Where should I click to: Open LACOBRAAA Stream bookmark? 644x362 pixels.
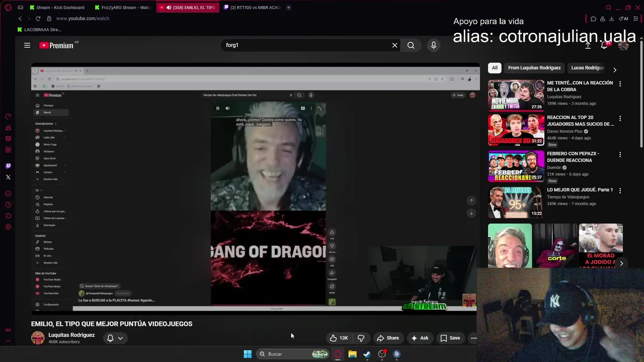pos(39,30)
